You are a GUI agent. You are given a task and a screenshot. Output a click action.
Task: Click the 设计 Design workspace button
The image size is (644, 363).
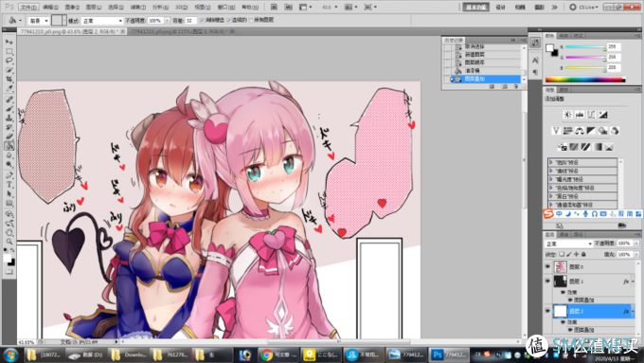point(501,7)
